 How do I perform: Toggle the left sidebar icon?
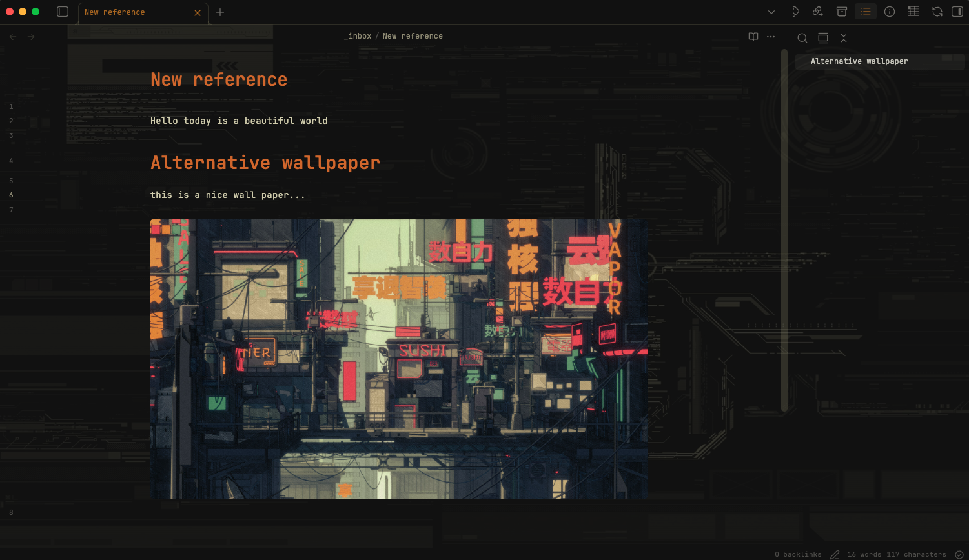click(x=63, y=12)
